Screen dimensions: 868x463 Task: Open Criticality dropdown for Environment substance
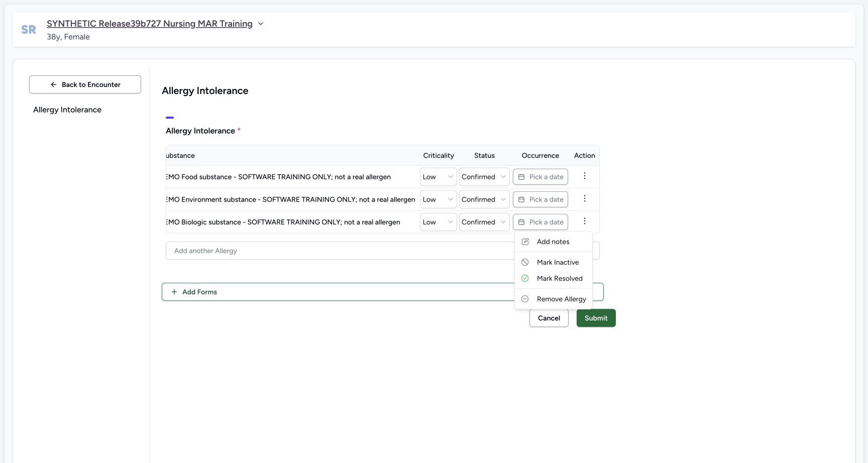[x=439, y=200]
